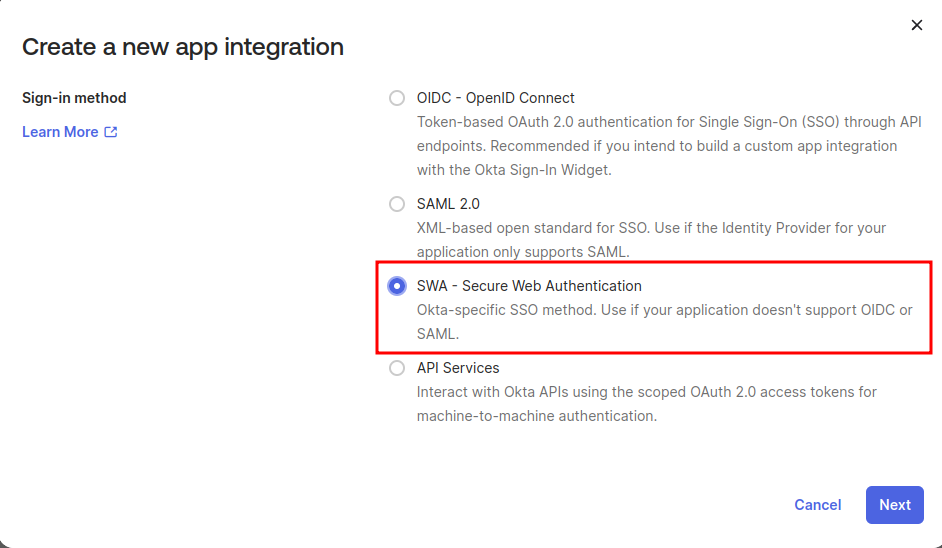Close the app integration dialog
Screen dimensions: 942x548
(x=917, y=25)
